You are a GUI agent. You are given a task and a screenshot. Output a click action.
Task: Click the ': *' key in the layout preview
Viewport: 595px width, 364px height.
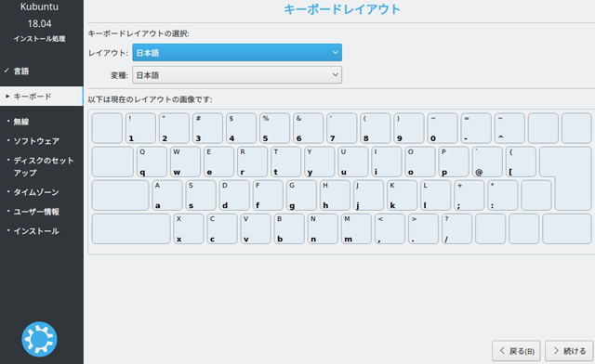pyautogui.click(x=502, y=195)
